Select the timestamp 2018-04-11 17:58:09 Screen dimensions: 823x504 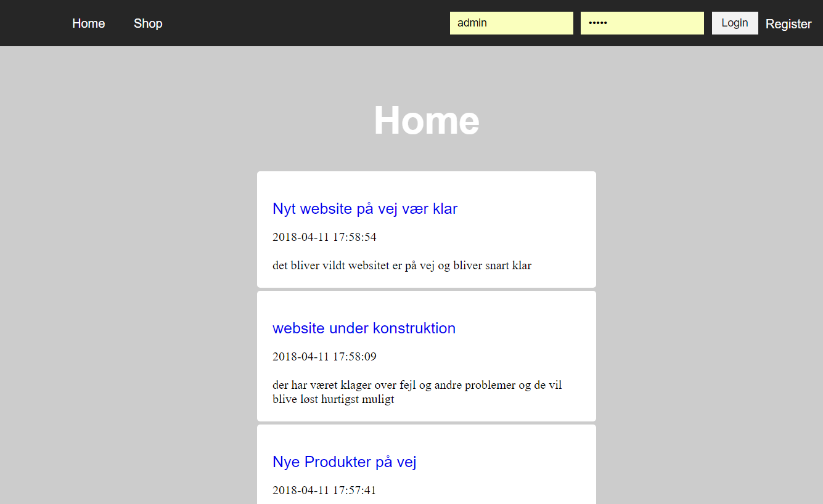pyautogui.click(x=324, y=357)
